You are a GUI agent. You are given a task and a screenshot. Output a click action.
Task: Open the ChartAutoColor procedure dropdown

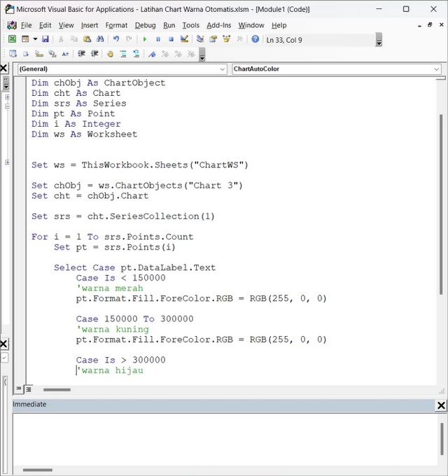[x=336, y=69]
